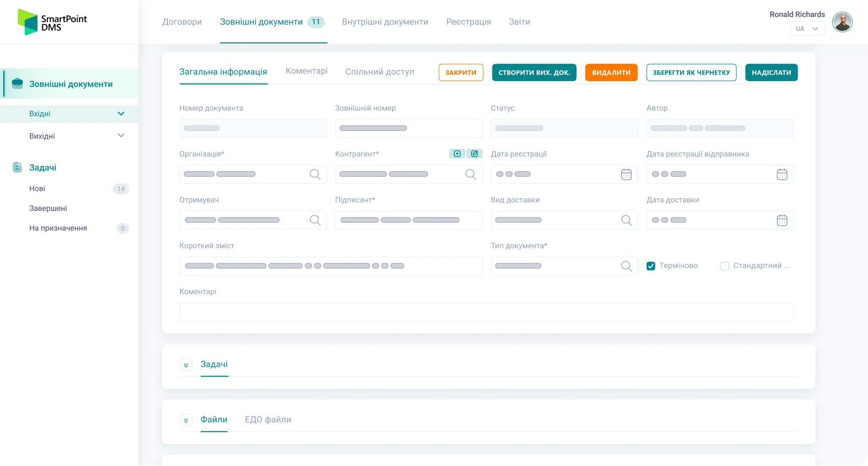Click the НАДІСЛАТИ button
Screen dimensions: 868x466
772,72
